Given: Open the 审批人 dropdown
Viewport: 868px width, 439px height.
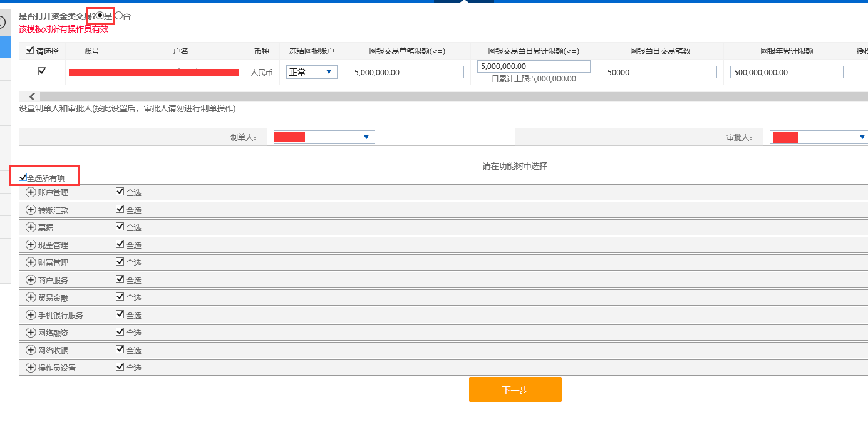Looking at the screenshot, I should point(819,137).
